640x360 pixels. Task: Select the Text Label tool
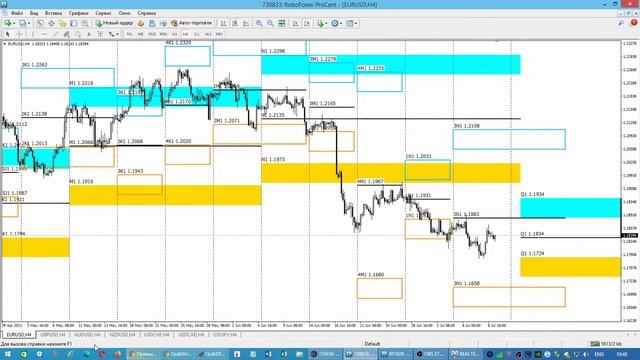tap(100, 34)
